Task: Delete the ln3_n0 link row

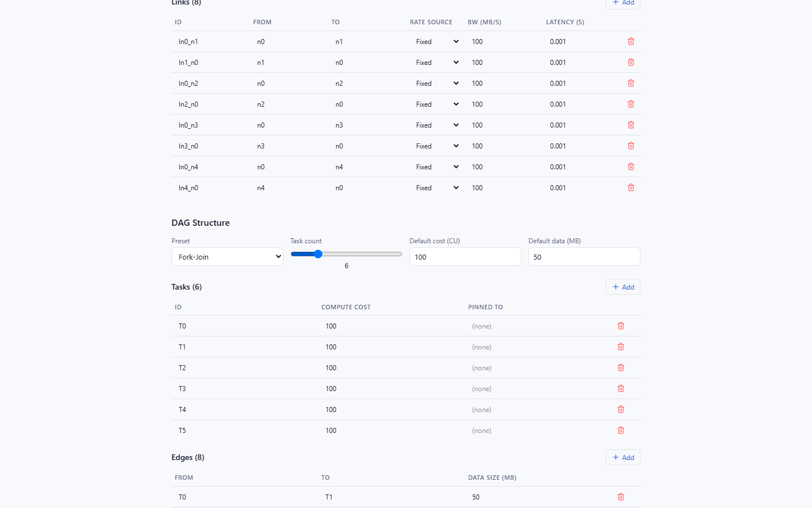Action: [631, 146]
